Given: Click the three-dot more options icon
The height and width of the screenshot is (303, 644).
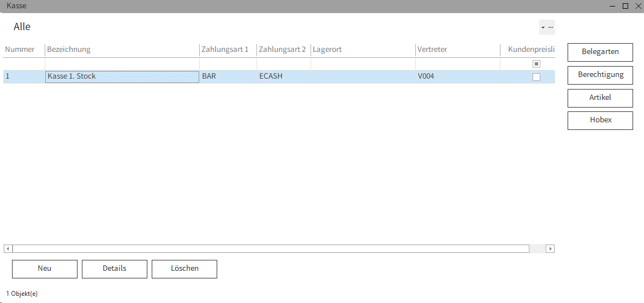Looking at the screenshot, I should coord(551,27).
